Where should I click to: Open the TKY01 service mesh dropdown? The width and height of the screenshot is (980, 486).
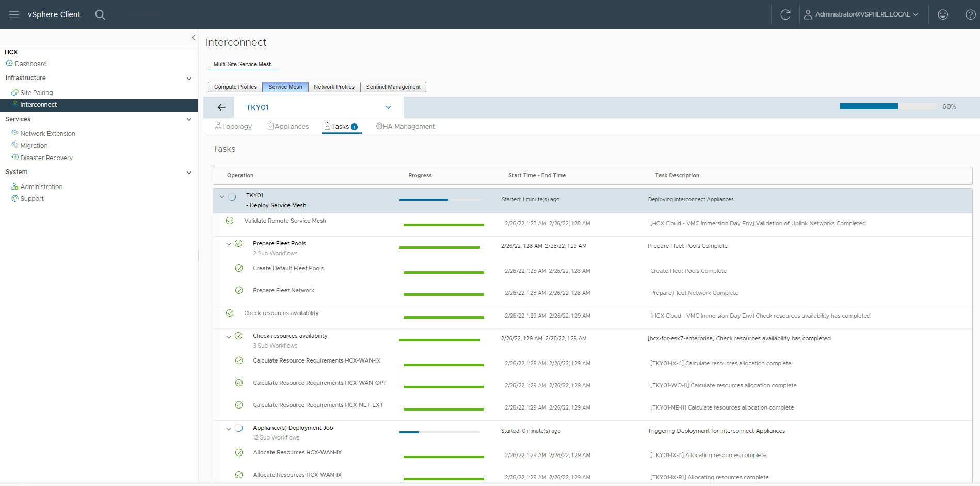point(318,107)
